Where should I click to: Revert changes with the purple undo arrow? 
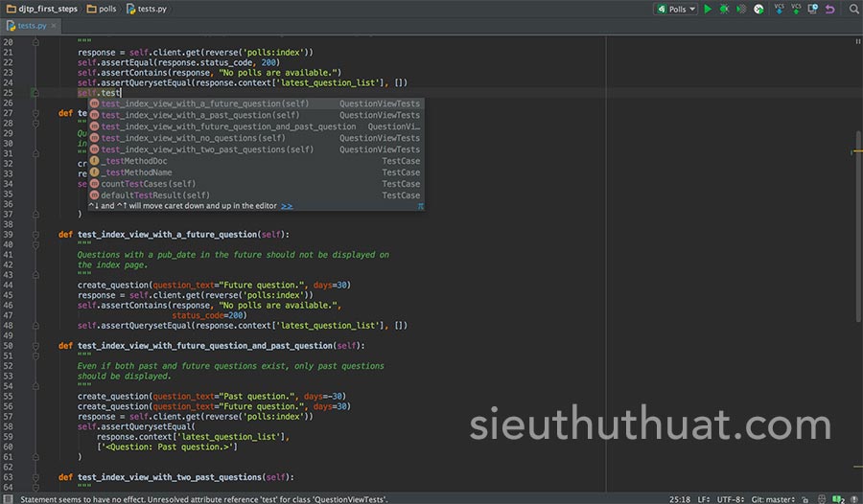tap(830, 9)
